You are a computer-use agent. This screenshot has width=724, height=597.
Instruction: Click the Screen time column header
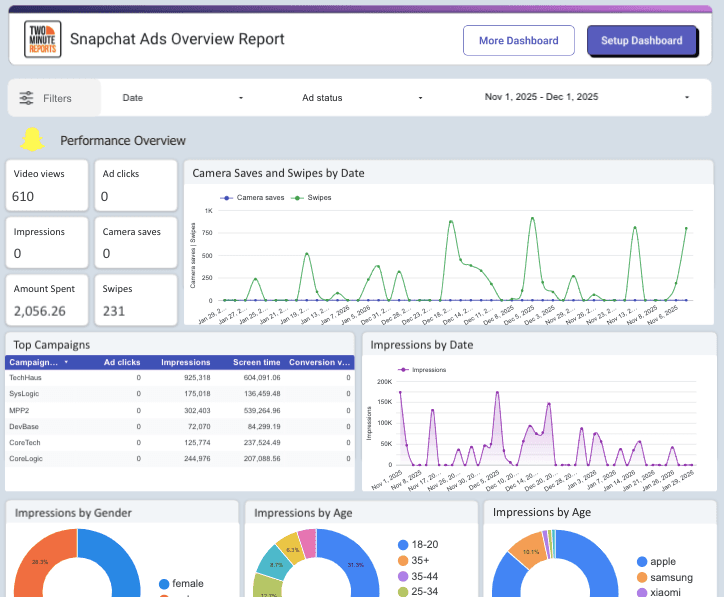[257, 362]
